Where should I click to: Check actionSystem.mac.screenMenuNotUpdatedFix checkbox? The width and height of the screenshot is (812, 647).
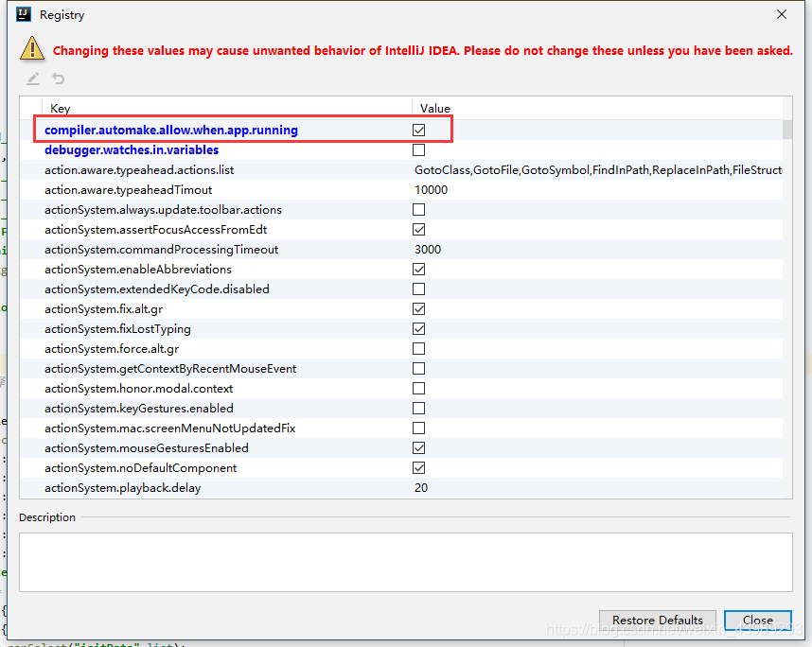[419, 428]
